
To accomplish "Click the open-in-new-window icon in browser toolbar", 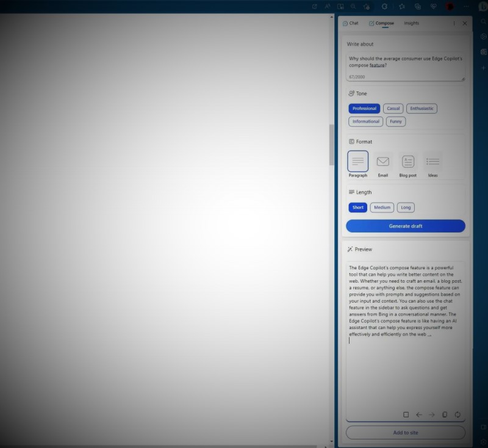I will click(315, 7).
